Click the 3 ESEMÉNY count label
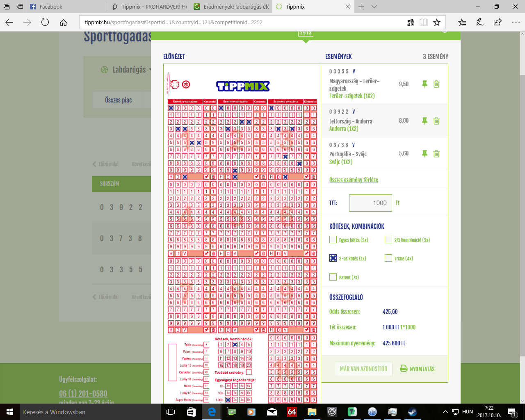The width and height of the screenshot is (525, 420). coord(436,57)
